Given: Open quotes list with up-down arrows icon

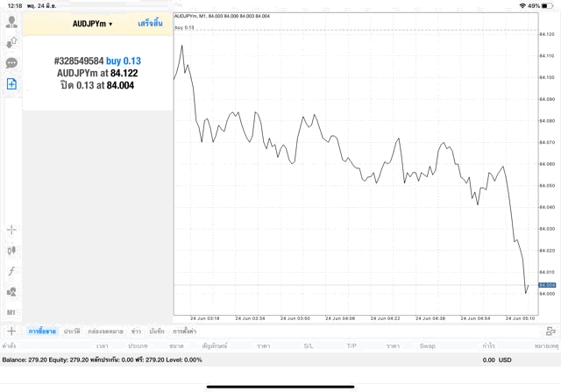Looking at the screenshot, I should point(11,42).
